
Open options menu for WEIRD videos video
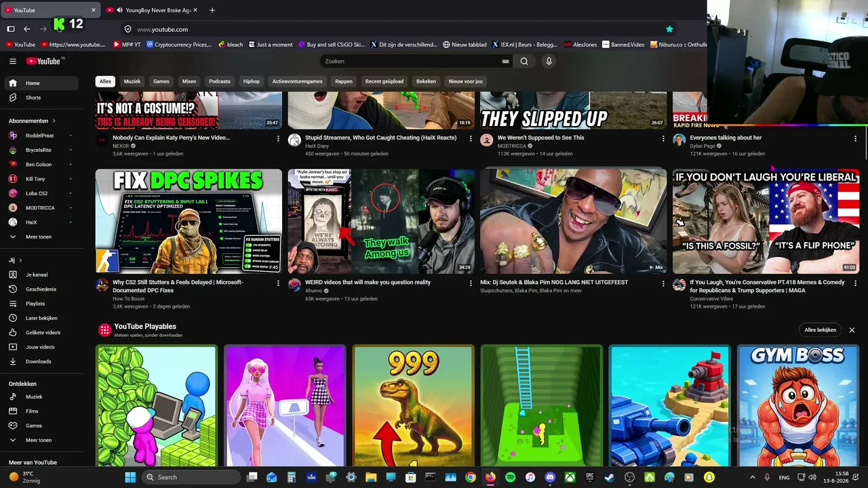471,283
